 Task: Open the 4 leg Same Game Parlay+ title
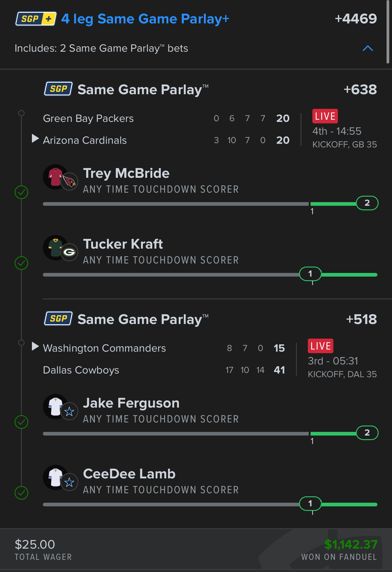click(x=145, y=19)
